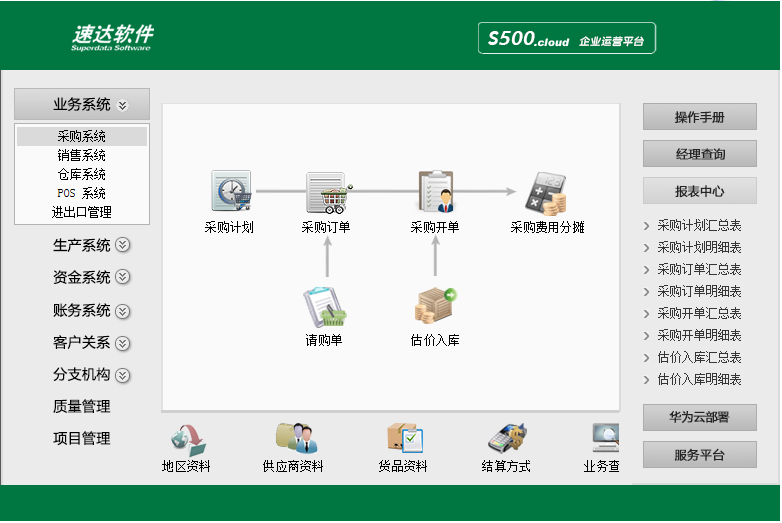Open the 地区资料 globe icon
Viewport: 782px width, 523px height.
tap(188, 440)
